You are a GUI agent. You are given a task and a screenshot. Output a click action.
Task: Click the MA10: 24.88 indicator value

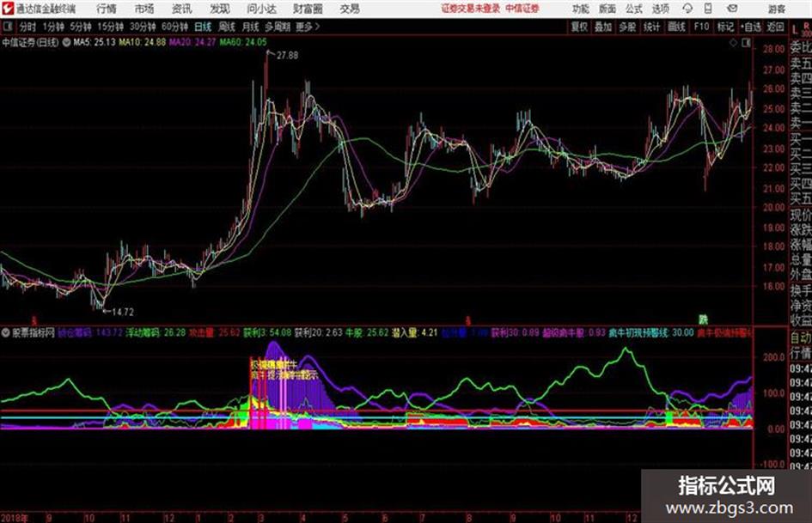(143, 42)
